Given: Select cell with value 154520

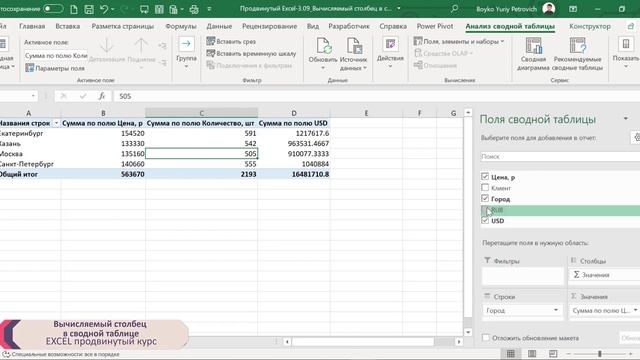Looking at the screenshot, I should pos(103,133).
